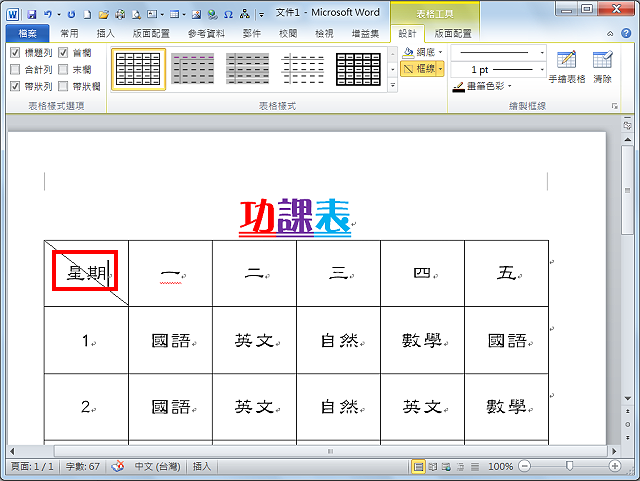Click the hyperlink globe icon
This screenshot has height=481, width=640.
[x=212, y=15]
